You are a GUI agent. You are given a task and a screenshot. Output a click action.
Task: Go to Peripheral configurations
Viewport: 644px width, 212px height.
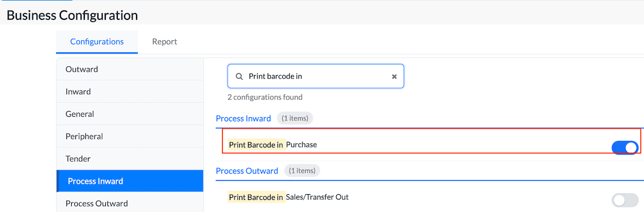coord(84,137)
